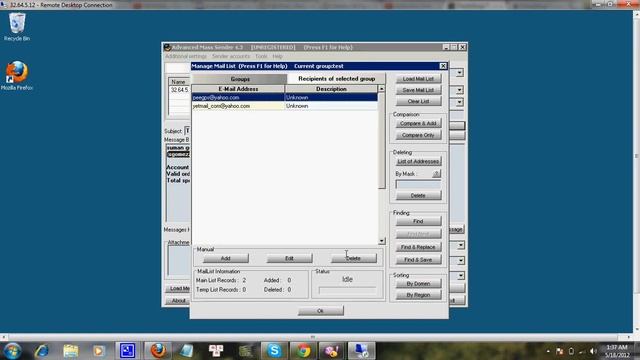This screenshot has height=360, width=640.
Task: Click List of Addresses button
Action: (418, 161)
